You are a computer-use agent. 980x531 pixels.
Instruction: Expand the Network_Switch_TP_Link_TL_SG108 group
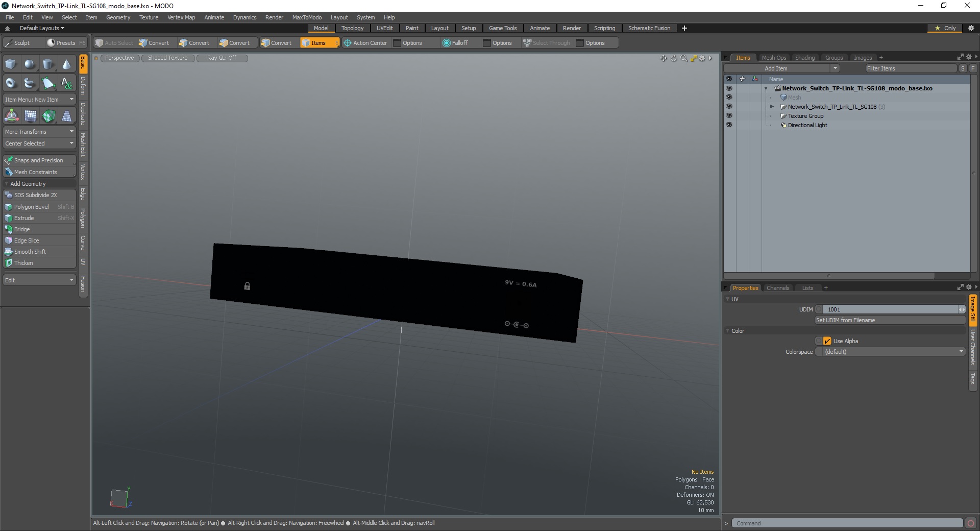pos(772,107)
